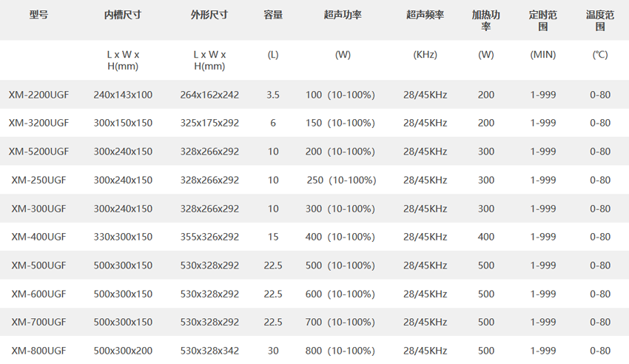Select the 3.5 capacity value cell
This screenshot has width=629, height=364.
click(x=273, y=95)
